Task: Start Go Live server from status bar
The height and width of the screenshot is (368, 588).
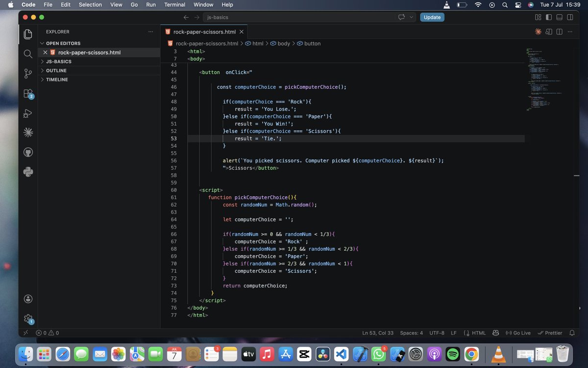Action: [x=518, y=333]
